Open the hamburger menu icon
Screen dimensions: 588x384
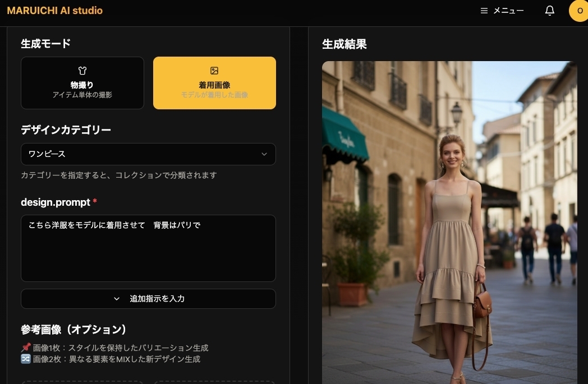pyautogui.click(x=484, y=11)
